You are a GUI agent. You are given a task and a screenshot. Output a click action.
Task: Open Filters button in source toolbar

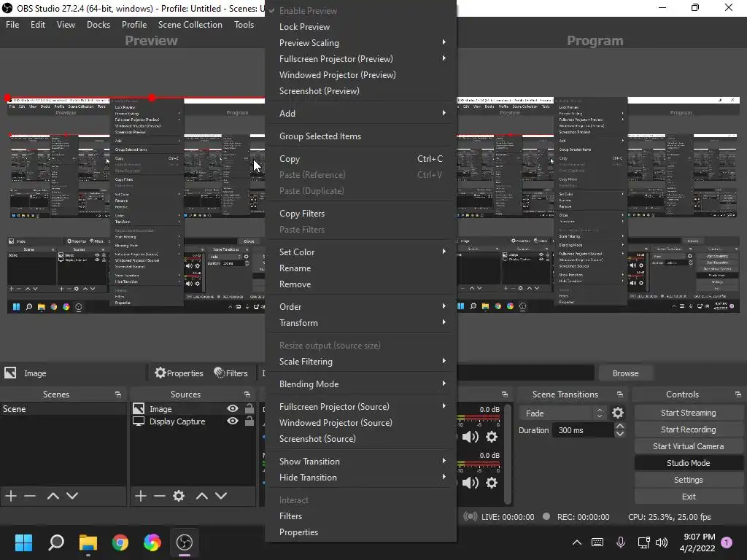coord(231,373)
